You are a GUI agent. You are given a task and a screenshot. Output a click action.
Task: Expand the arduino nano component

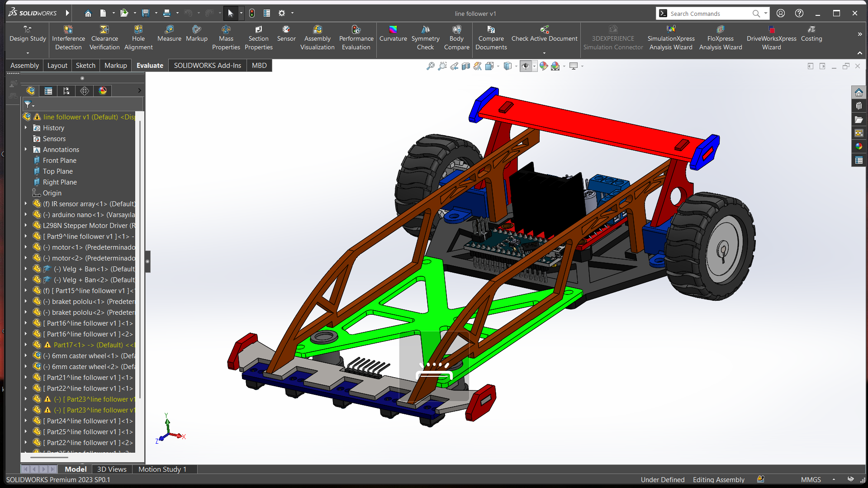26,215
